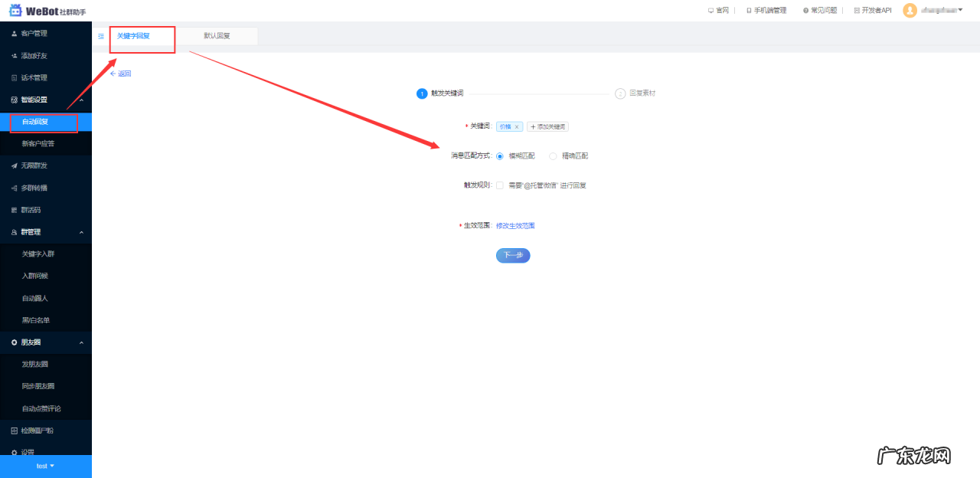Viewport: 980px width, 478px height.
Task: Collapse the 群管理 section
Action: click(x=34, y=231)
